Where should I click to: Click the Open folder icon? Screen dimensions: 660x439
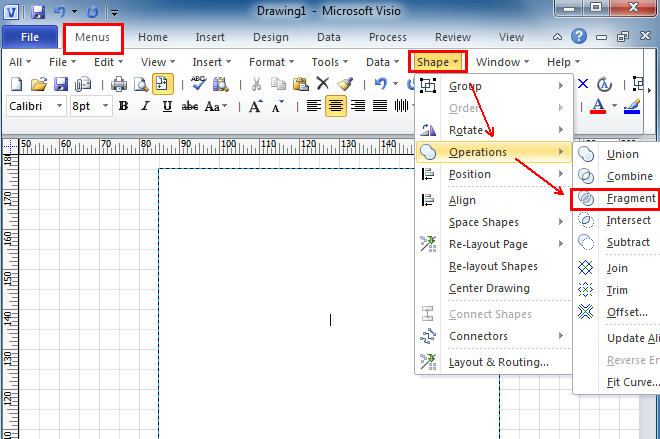[39, 84]
